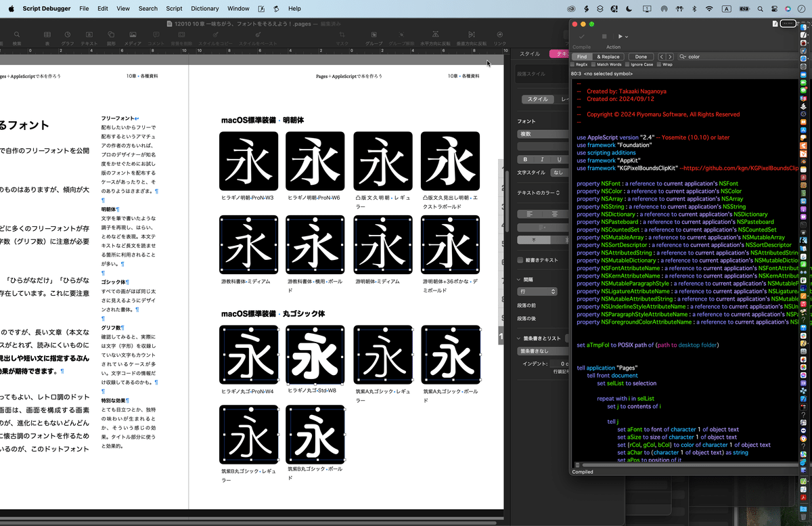Click the Text box toolbar icon
The image size is (812, 526).
point(89,34)
